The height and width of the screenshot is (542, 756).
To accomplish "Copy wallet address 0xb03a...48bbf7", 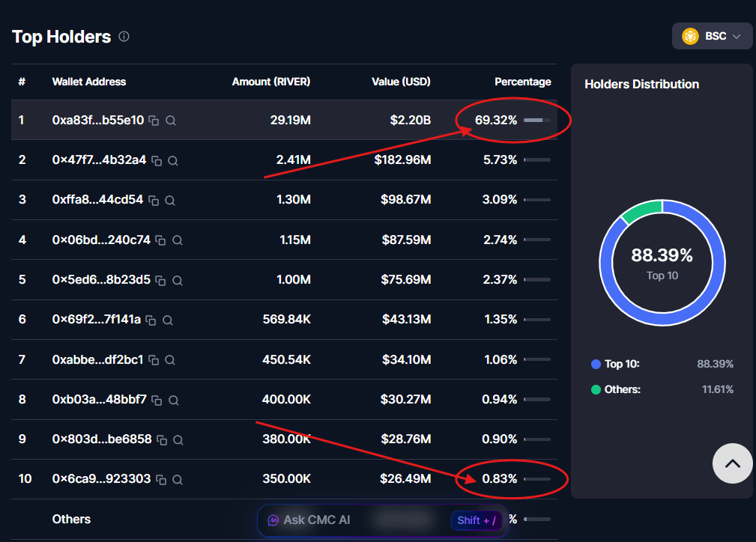I will (x=157, y=400).
